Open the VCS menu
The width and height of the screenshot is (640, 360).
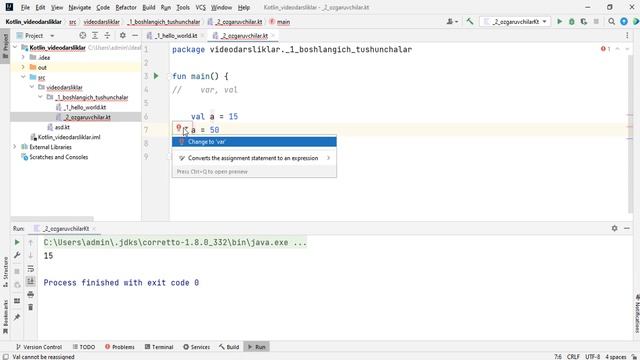pyautogui.click(x=200, y=7)
